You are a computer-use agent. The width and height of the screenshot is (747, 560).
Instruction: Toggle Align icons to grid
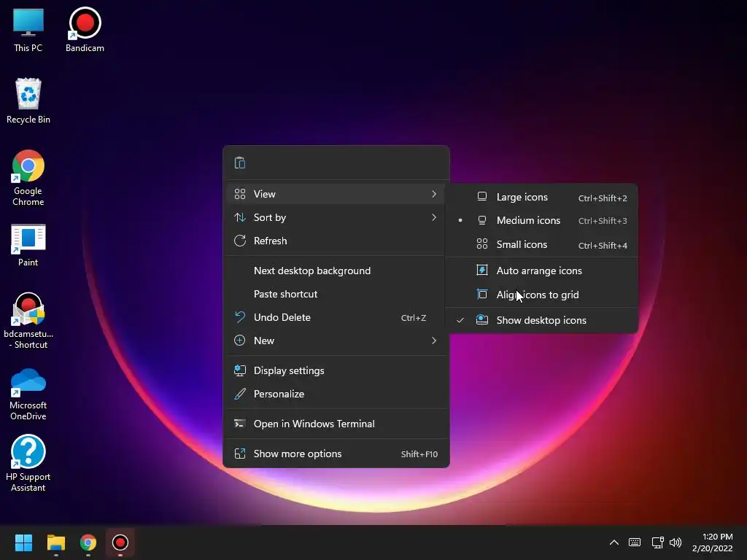coord(542,295)
